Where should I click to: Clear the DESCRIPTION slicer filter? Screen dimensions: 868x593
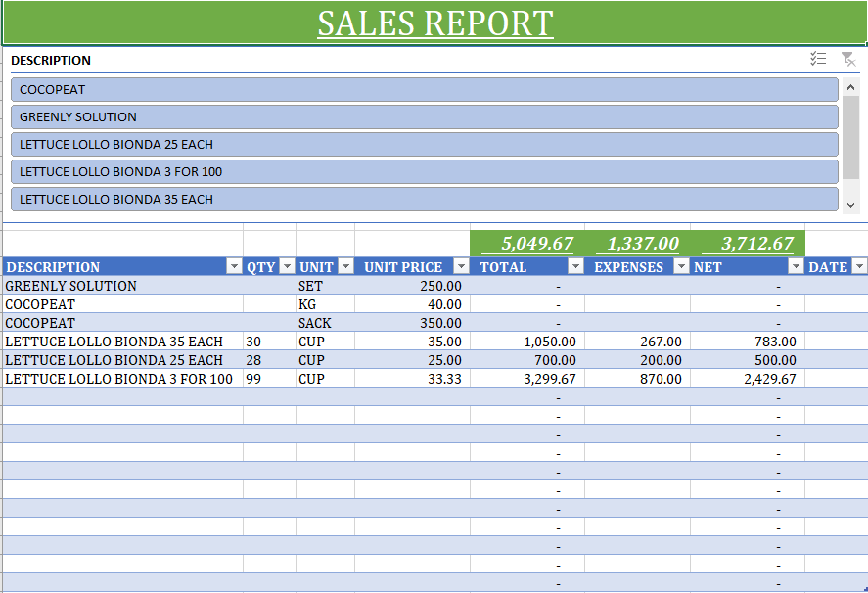coord(848,60)
